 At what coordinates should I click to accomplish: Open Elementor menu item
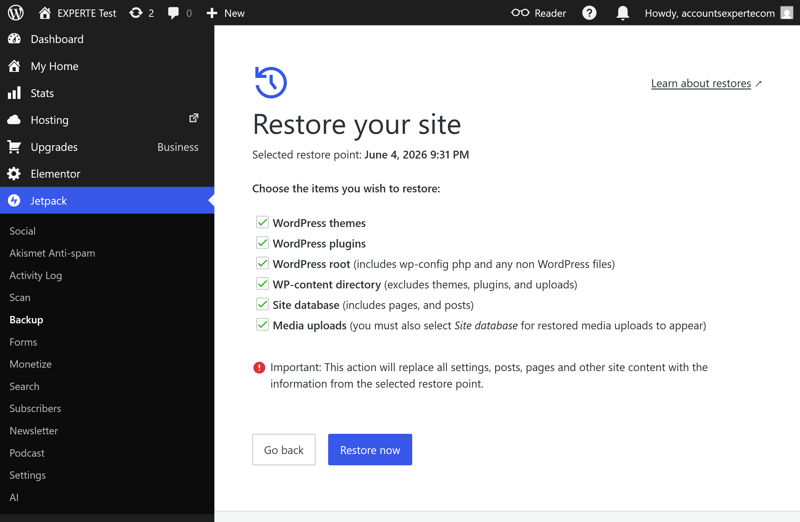point(107,173)
